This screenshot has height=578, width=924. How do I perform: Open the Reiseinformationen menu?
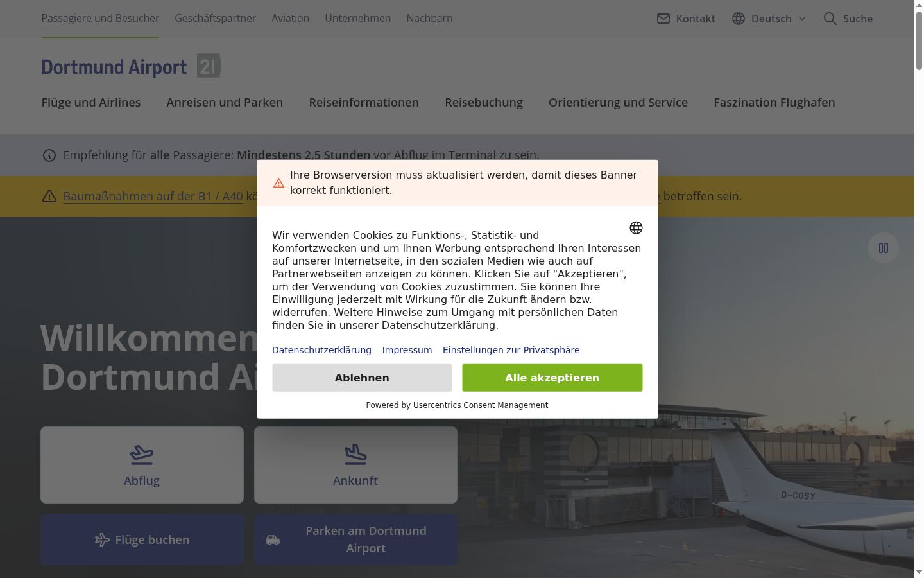click(364, 103)
